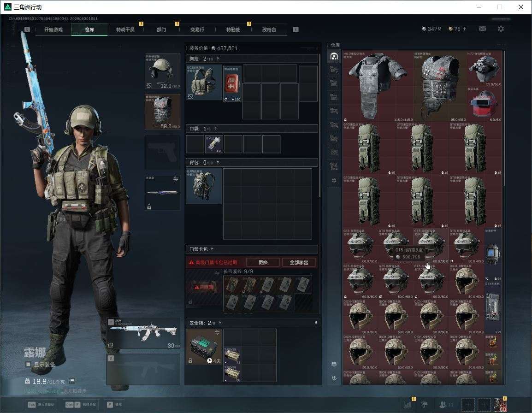Click the equipped cap helmet slot
This screenshot has width=532, height=413.
163,71
